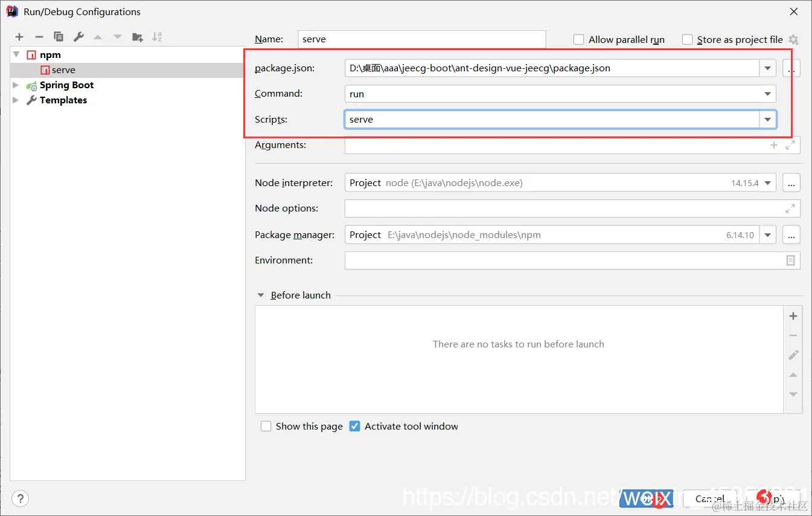Collapse the npm tree node
This screenshot has width=812, height=516.
[16, 55]
